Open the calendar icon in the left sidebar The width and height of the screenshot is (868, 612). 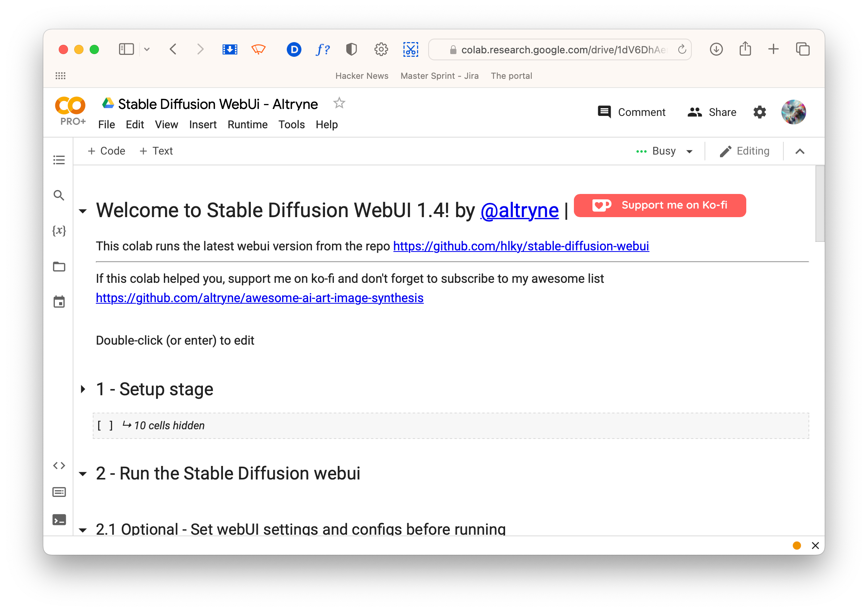click(x=59, y=302)
